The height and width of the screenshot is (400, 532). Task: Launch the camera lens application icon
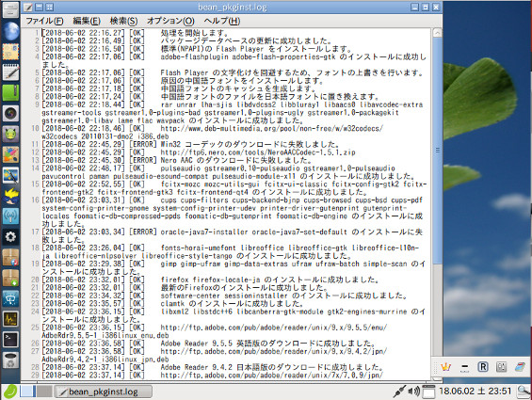coord(11,113)
